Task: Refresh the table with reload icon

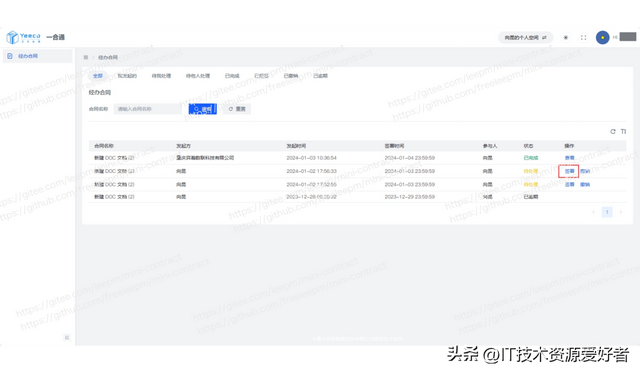Action: coord(613,131)
